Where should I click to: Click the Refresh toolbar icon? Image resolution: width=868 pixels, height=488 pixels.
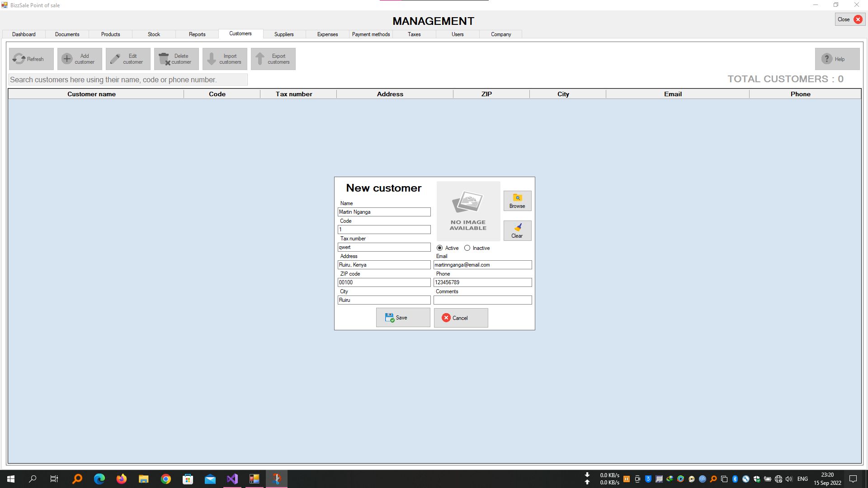click(x=19, y=59)
